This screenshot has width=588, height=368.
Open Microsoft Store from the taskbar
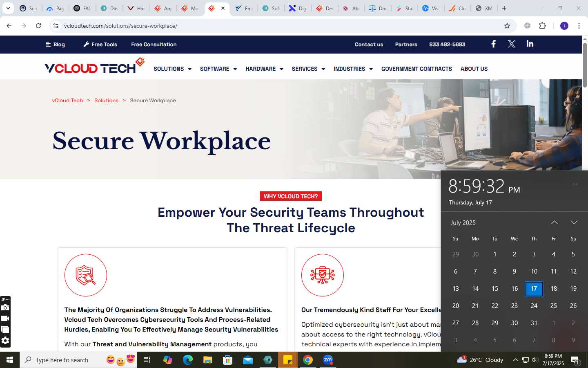[227, 360]
